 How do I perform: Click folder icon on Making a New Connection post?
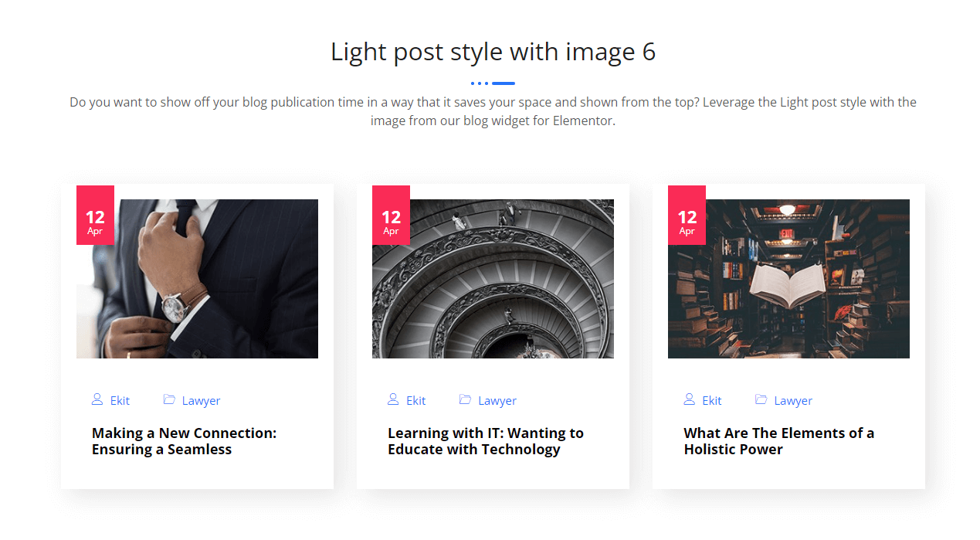click(169, 399)
